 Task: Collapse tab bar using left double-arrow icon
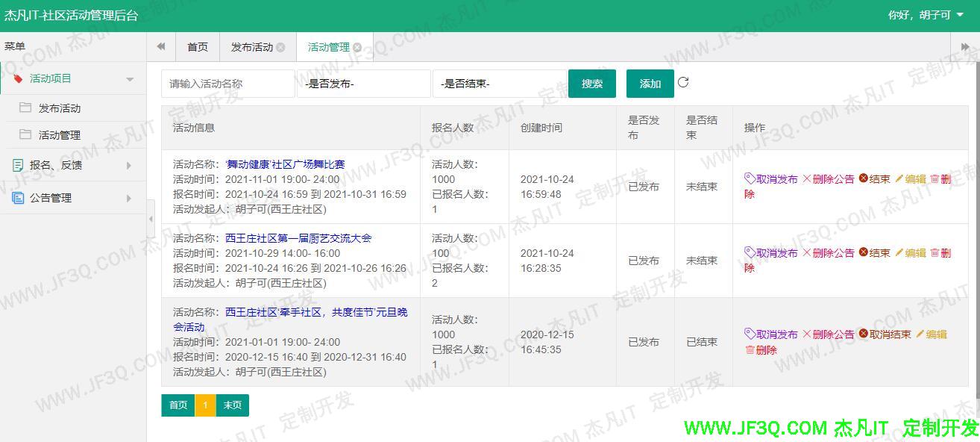[160, 46]
